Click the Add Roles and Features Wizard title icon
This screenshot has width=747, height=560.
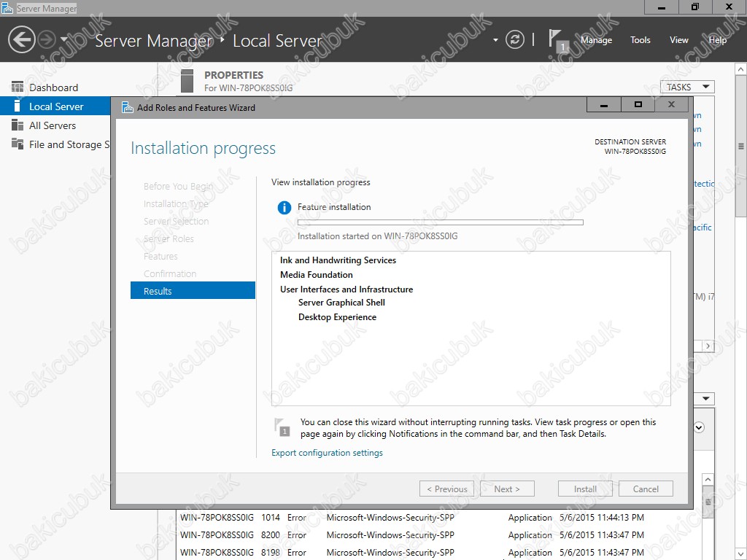click(127, 108)
